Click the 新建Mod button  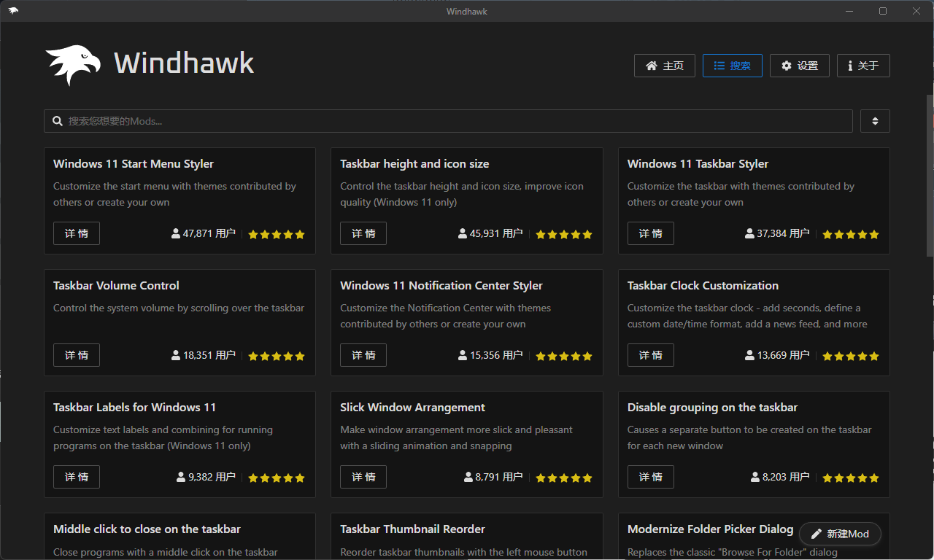click(840, 534)
